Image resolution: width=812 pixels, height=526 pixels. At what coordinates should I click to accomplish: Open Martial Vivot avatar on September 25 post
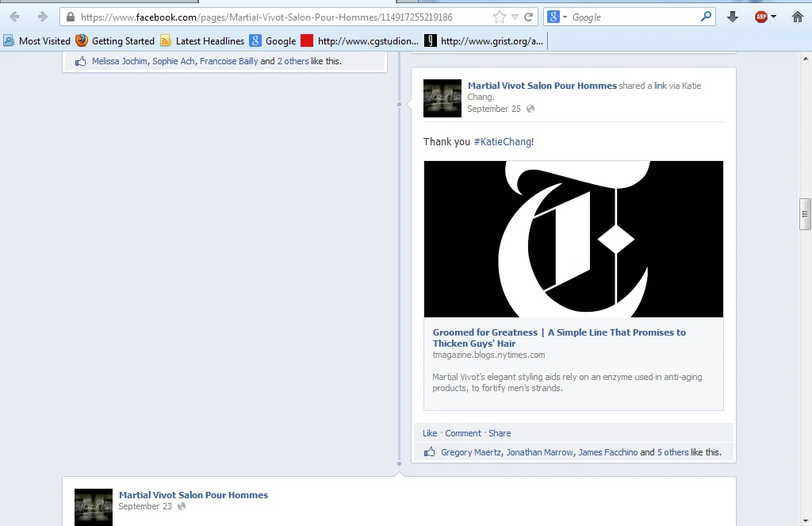pyautogui.click(x=442, y=98)
